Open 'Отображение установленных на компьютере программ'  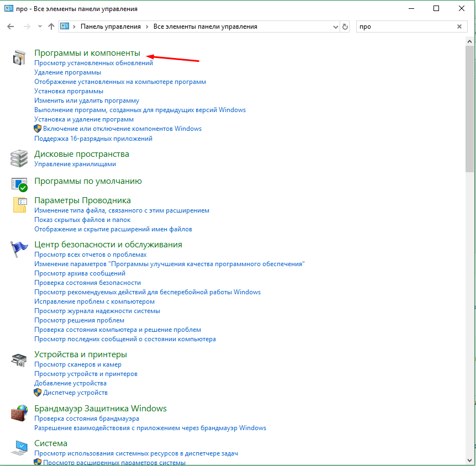coord(120,82)
